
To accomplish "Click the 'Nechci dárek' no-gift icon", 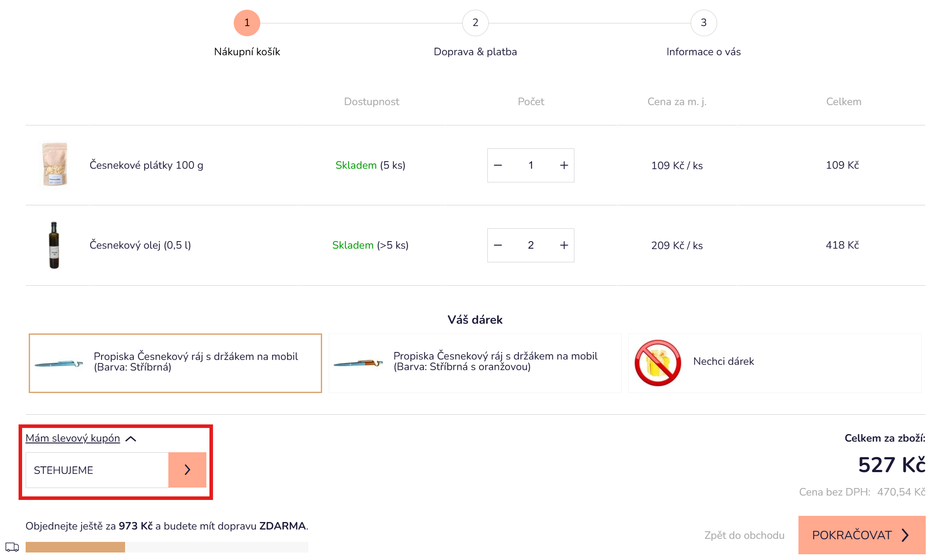I will tap(658, 363).
